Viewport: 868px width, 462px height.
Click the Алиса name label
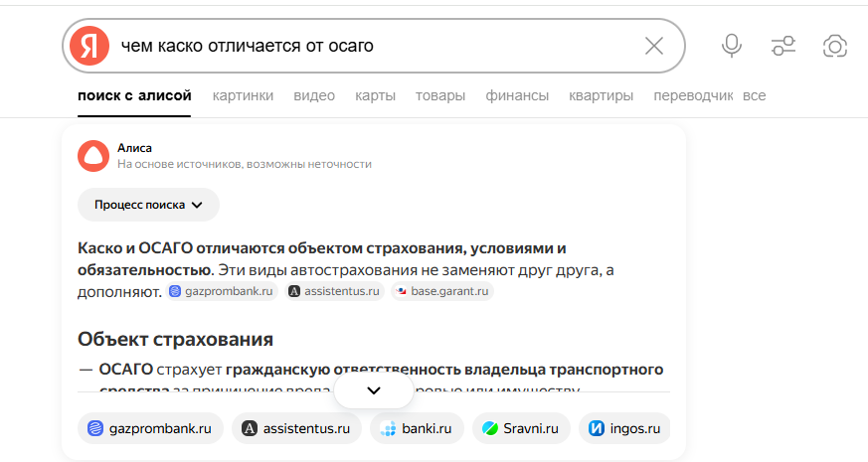(134, 148)
